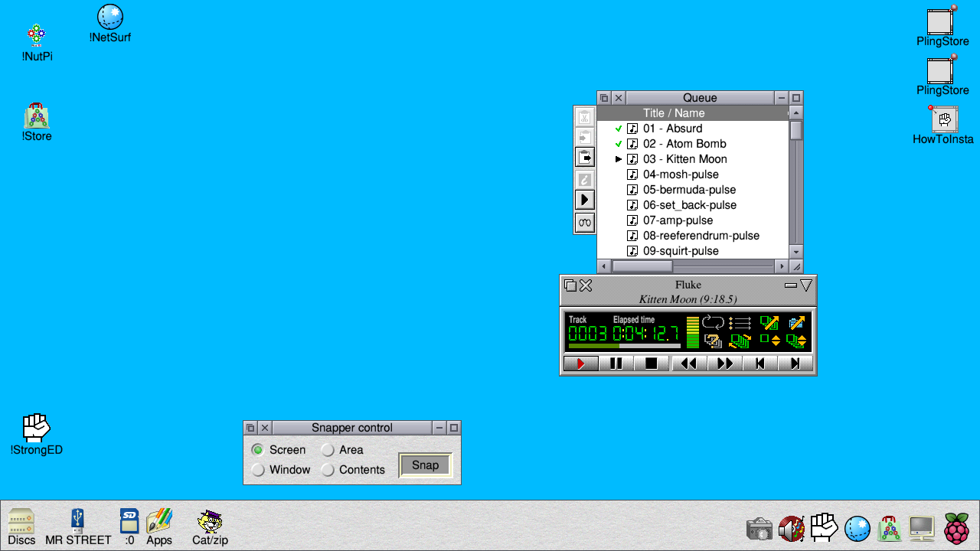This screenshot has width=980, height=551.
Task: Open the info icon in the Queue toolbar
Action: pyautogui.click(x=584, y=179)
